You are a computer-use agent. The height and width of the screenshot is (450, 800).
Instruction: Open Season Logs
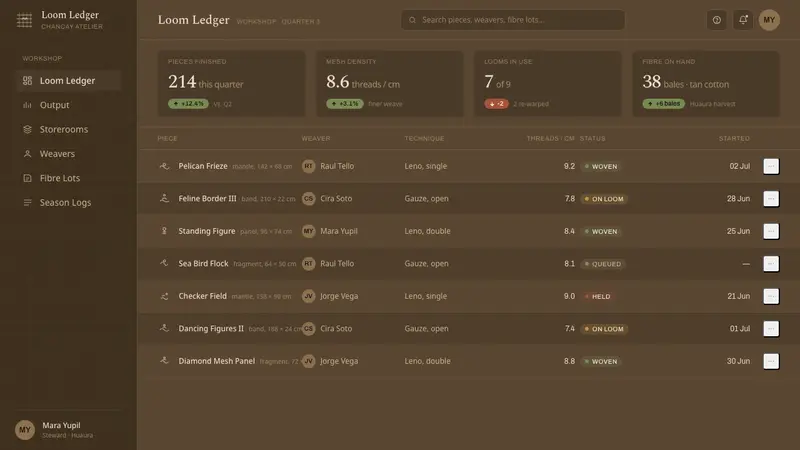[68, 203]
